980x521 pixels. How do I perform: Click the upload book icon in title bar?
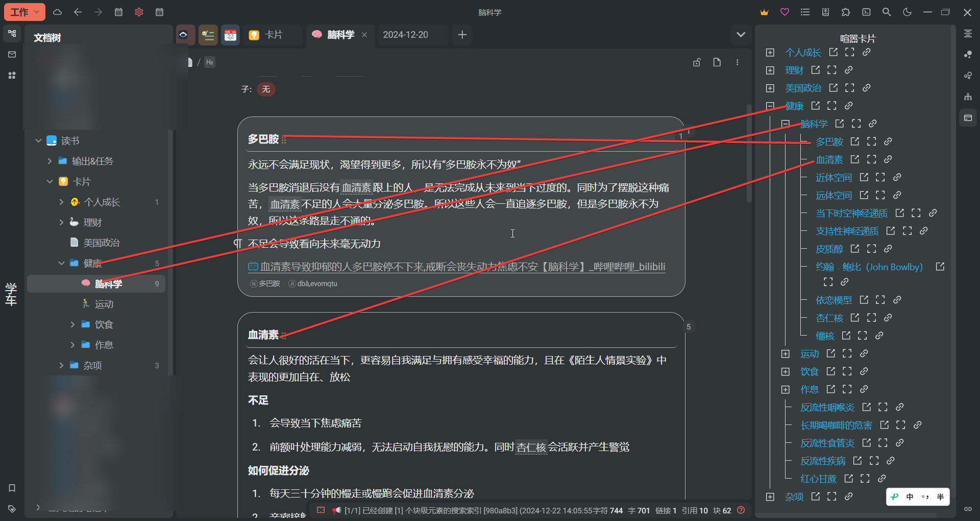coord(825,12)
